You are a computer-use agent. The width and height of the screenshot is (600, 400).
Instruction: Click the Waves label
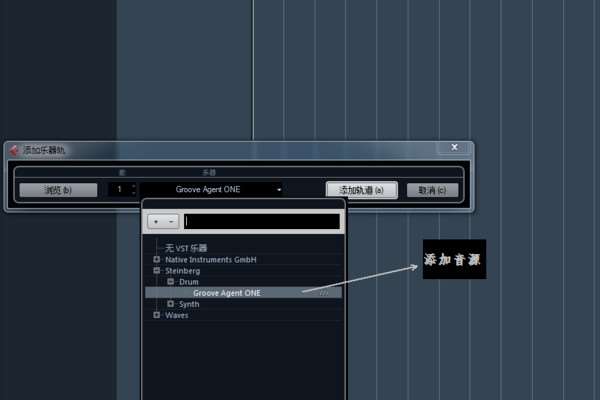click(x=177, y=315)
